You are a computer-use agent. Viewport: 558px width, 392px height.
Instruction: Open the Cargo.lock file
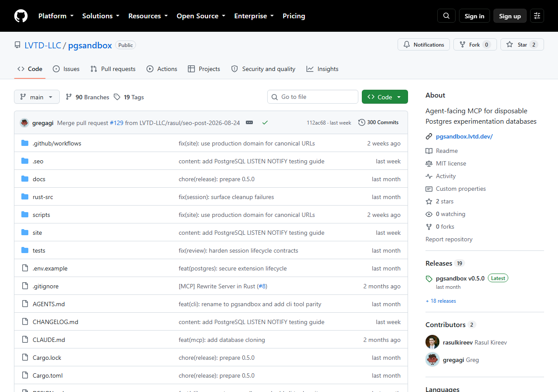[47, 358]
